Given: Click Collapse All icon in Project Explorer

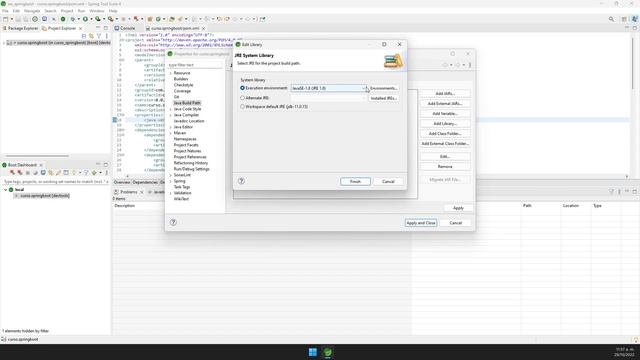Looking at the screenshot, I should 84,36.
